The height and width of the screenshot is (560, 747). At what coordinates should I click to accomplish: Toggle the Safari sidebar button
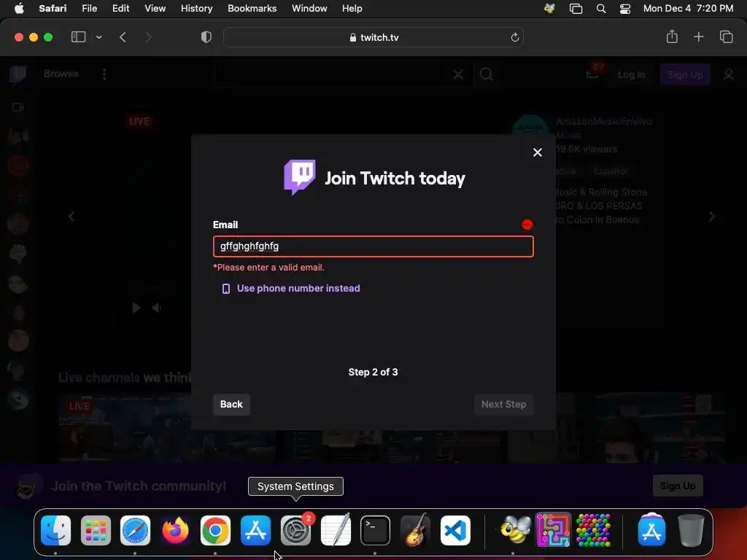(78, 37)
